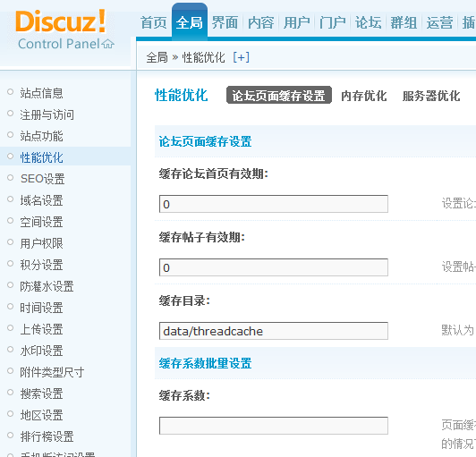Click the 缓存帖子有效期 input field
Viewport: 476px width, 457px height.
click(x=274, y=267)
